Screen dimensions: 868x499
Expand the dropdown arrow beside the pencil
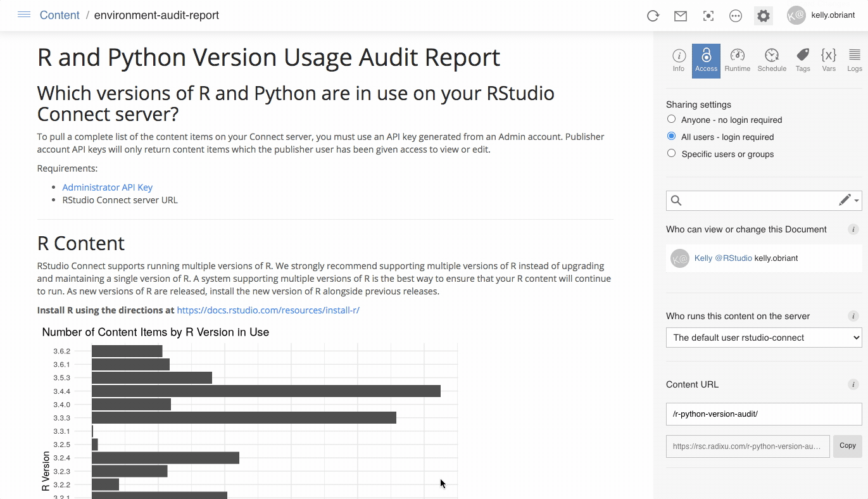click(x=857, y=201)
